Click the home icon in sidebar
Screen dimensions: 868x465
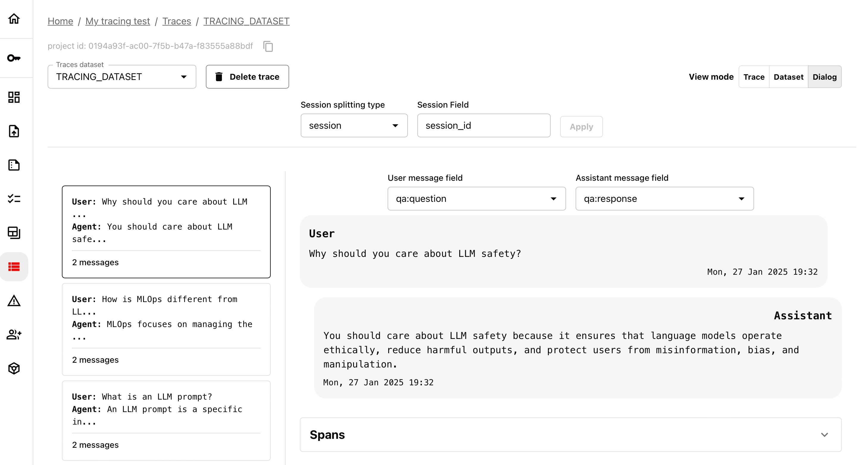14,18
